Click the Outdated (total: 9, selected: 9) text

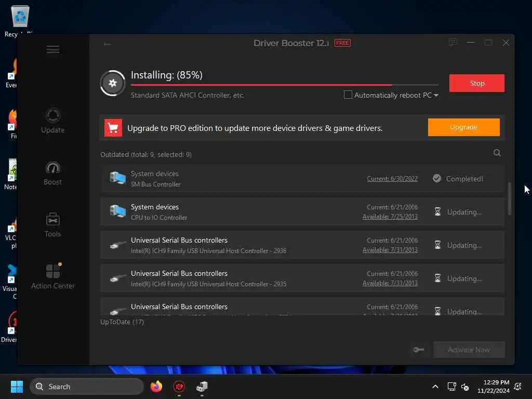point(146,155)
